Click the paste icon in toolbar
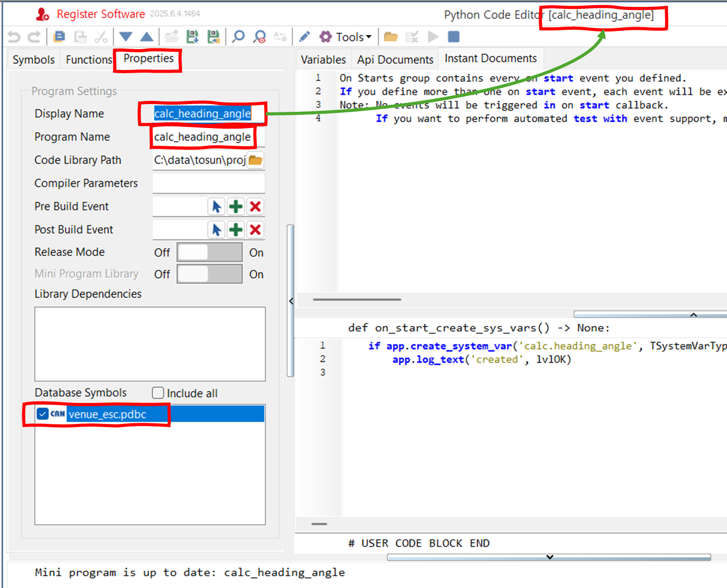Image resolution: width=727 pixels, height=588 pixels. click(80, 37)
